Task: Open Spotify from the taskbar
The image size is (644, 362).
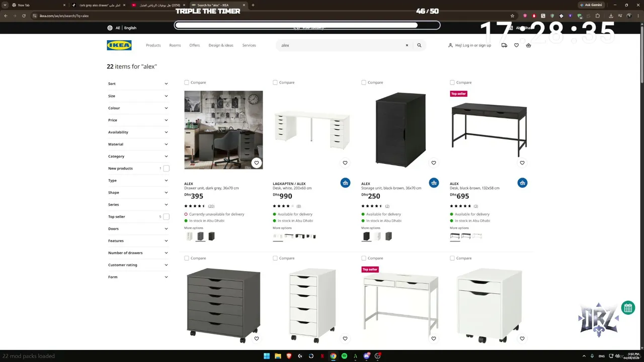Action: 344,356
